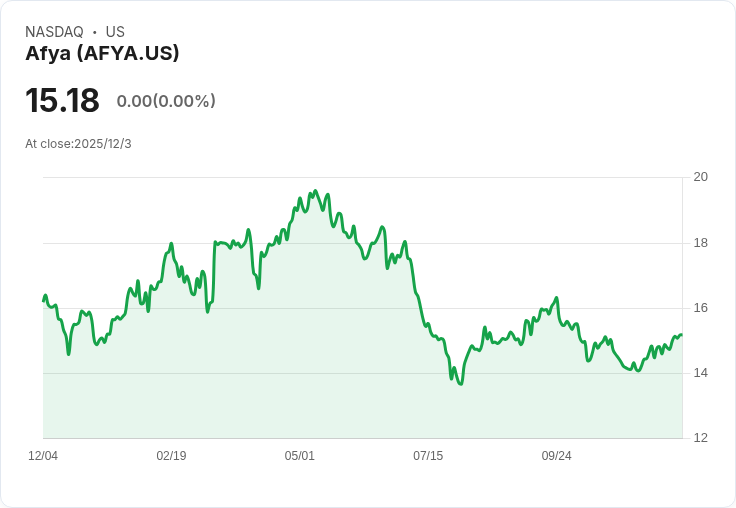Click the 12 value on y-axis

click(701, 438)
